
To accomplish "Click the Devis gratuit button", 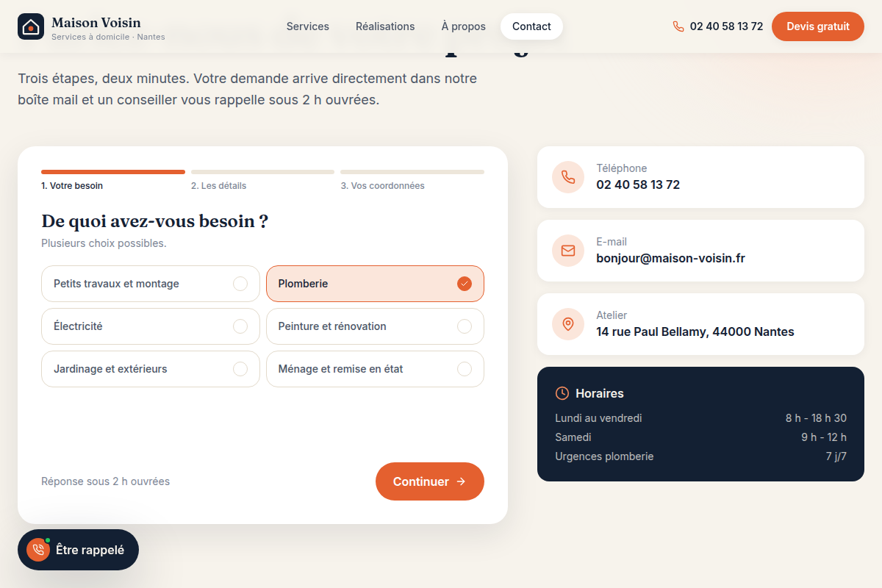I will 818,26.
